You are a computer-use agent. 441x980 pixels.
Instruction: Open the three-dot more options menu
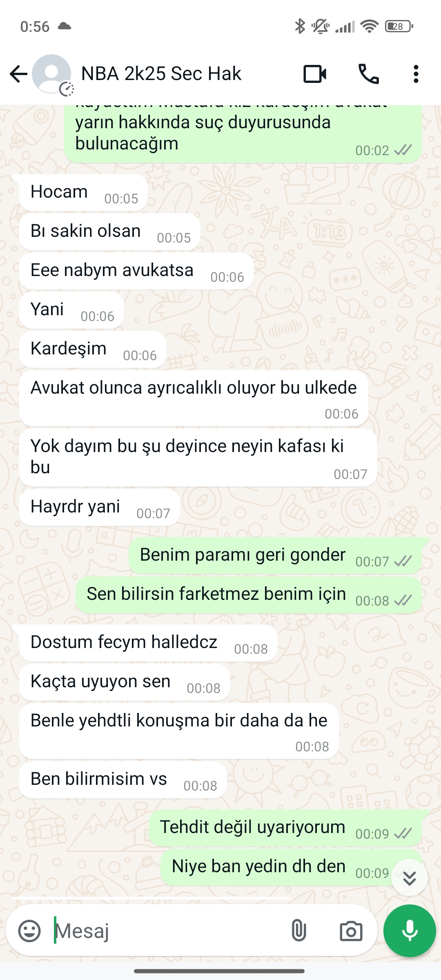[416, 74]
